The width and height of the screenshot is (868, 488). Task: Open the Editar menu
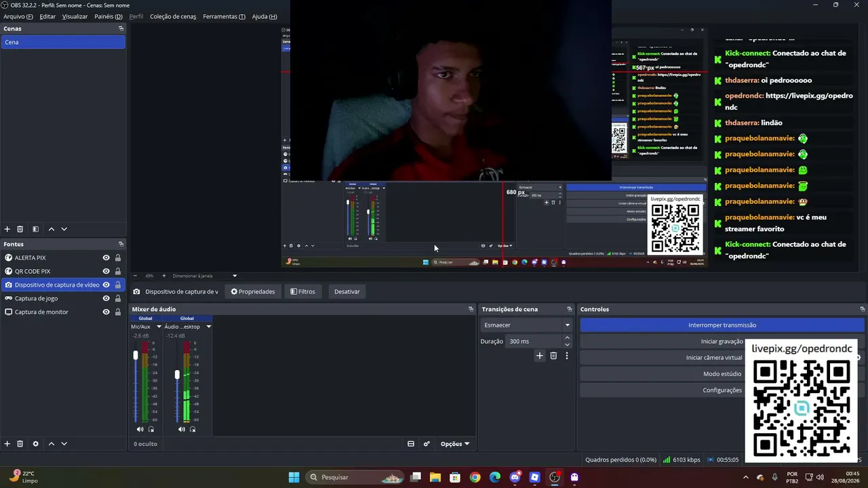tap(47, 16)
